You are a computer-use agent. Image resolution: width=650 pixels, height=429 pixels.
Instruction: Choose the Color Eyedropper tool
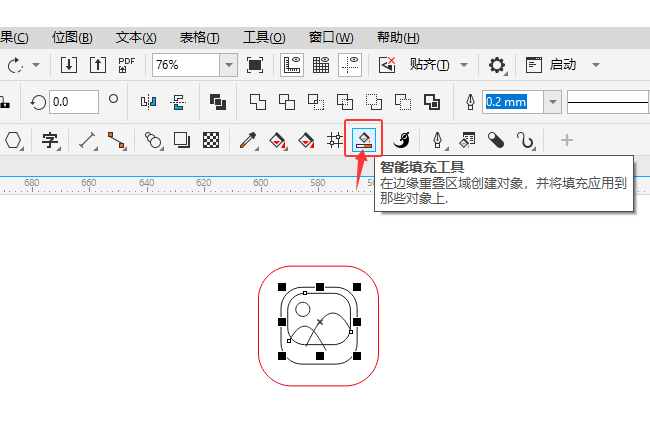click(x=248, y=140)
